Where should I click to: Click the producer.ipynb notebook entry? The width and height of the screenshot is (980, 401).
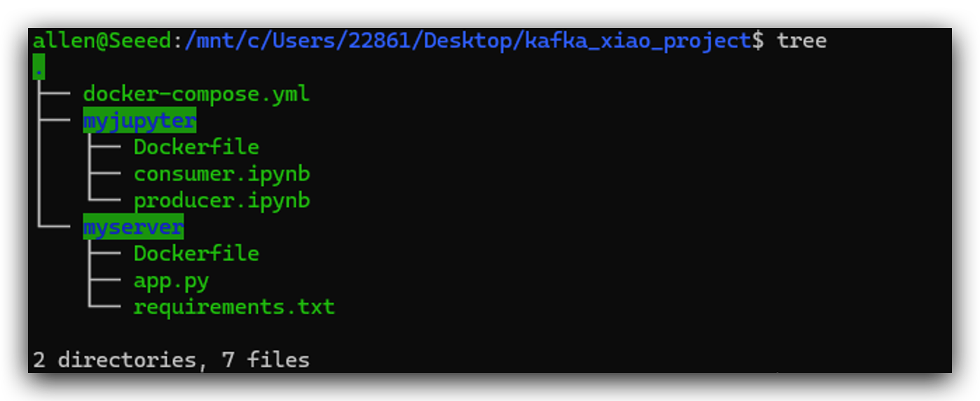222,200
